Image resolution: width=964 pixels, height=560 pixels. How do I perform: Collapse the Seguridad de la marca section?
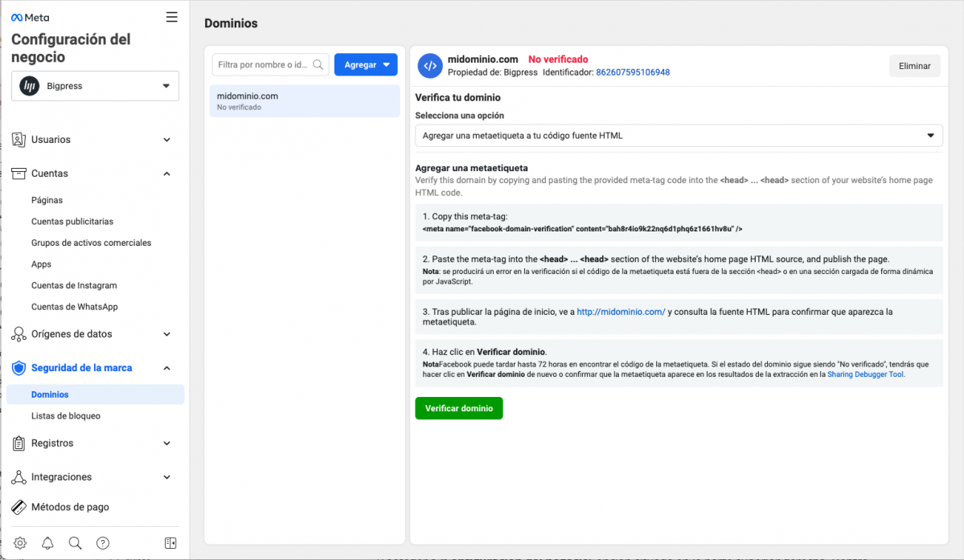coord(166,368)
